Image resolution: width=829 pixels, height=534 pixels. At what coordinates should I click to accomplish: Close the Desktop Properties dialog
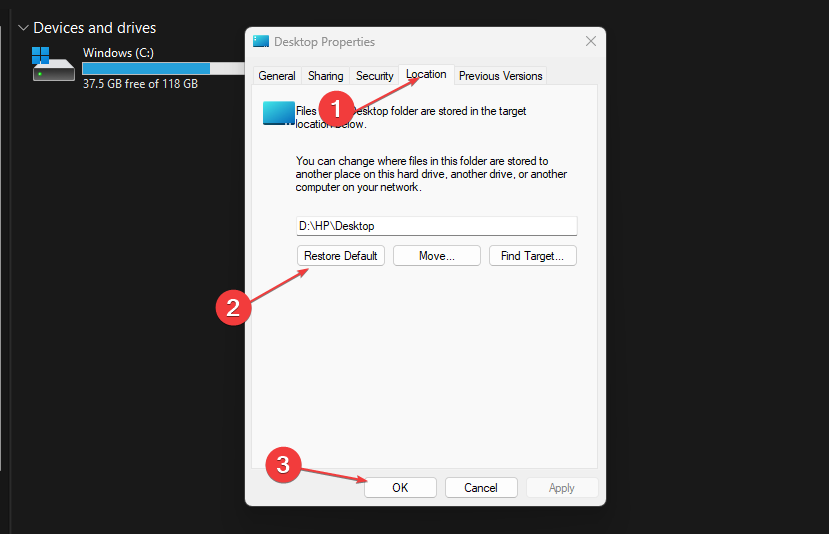coord(591,41)
